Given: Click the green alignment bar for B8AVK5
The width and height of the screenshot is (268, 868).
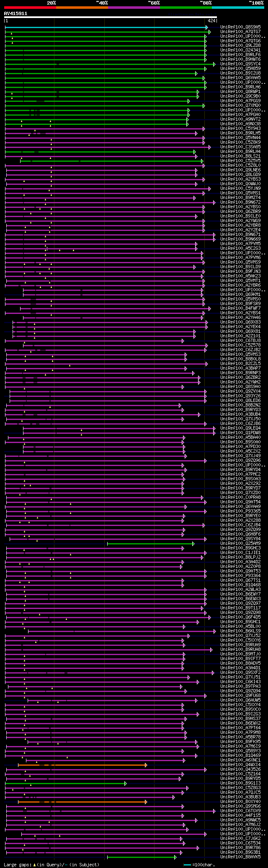Looking at the screenshot, I should click(142, 857).
